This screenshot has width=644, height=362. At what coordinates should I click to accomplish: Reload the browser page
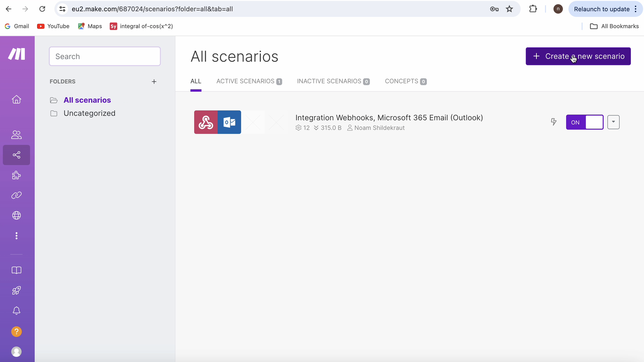[x=42, y=9]
